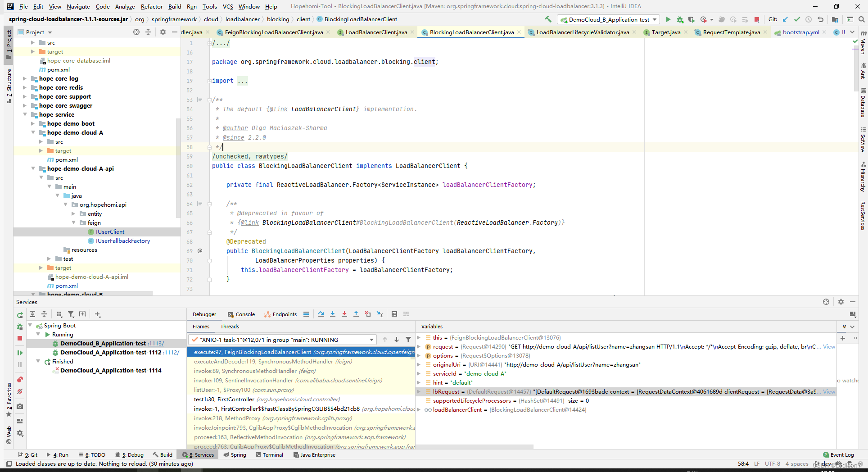This screenshot has width=868, height=472.
Task: Expand the hope-demo-boot module
Action: click(33, 123)
